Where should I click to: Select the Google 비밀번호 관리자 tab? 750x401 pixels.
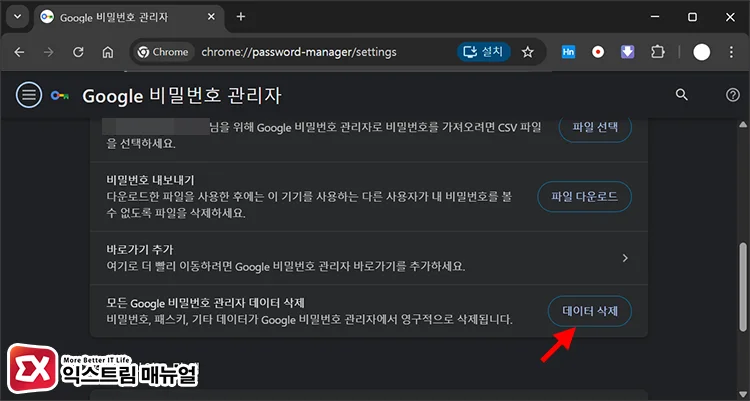point(129,18)
